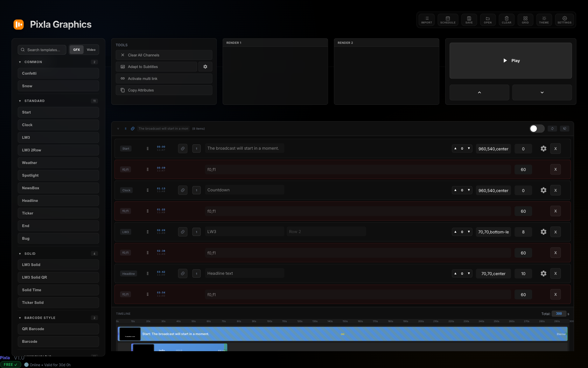Open gear settings for LW3 row

tap(543, 232)
